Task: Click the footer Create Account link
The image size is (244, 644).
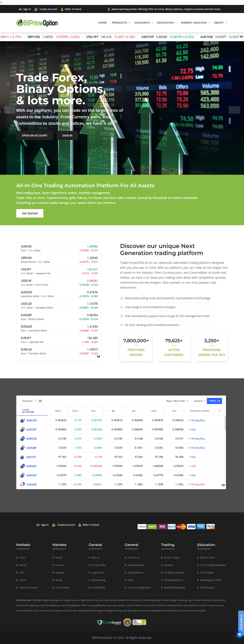Action: [63, 525]
